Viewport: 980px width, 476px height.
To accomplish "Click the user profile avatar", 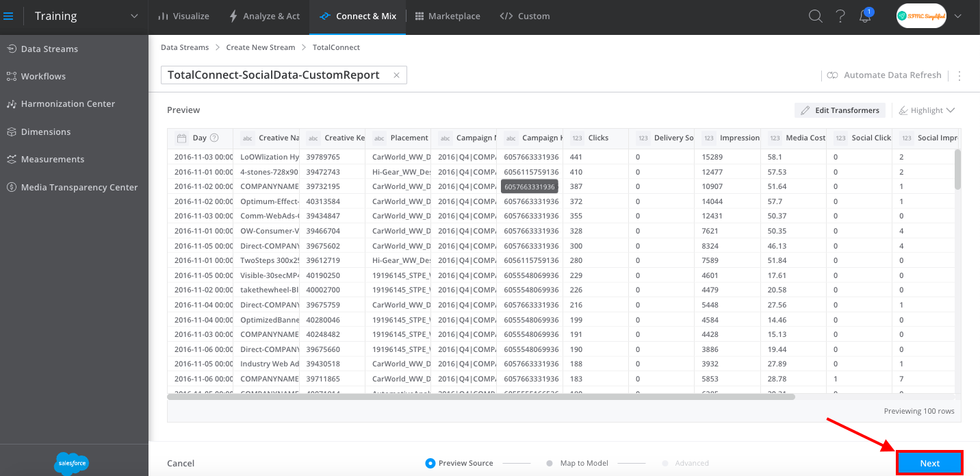I will (x=921, y=16).
